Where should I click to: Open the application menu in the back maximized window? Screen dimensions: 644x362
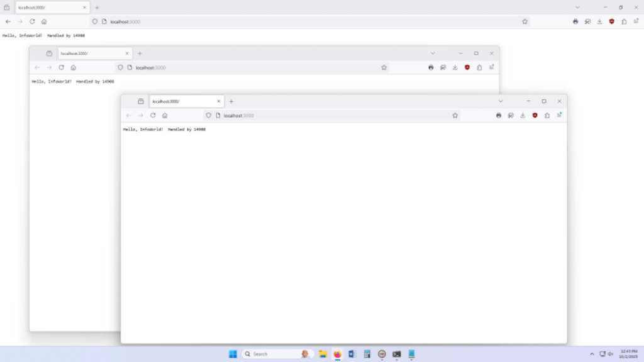[636, 21]
